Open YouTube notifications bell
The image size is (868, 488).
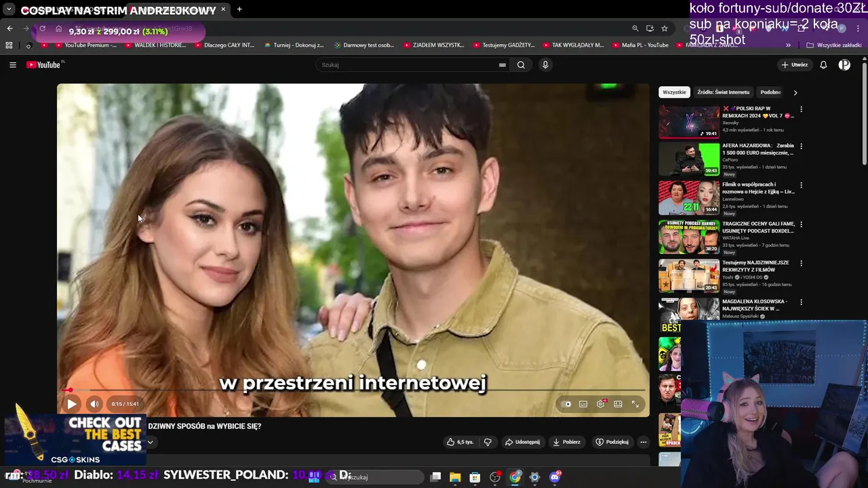[823, 65]
